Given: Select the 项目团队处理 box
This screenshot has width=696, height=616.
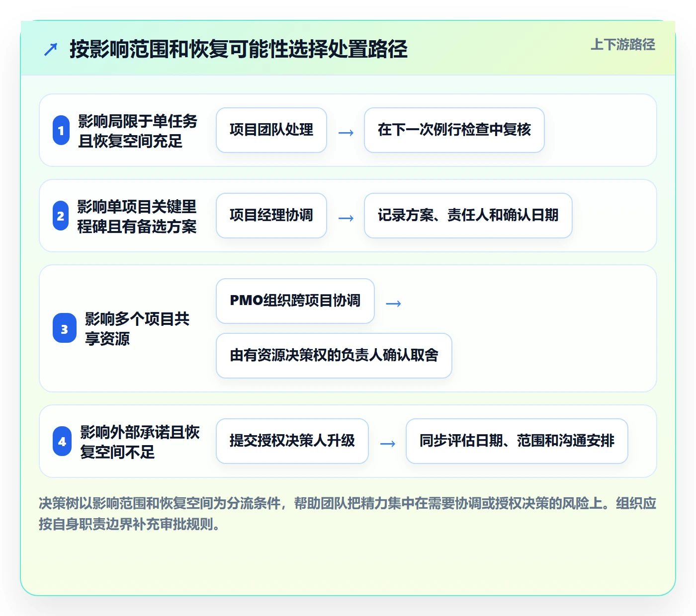Looking at the screenshot, I should click(x=271, y=130).
